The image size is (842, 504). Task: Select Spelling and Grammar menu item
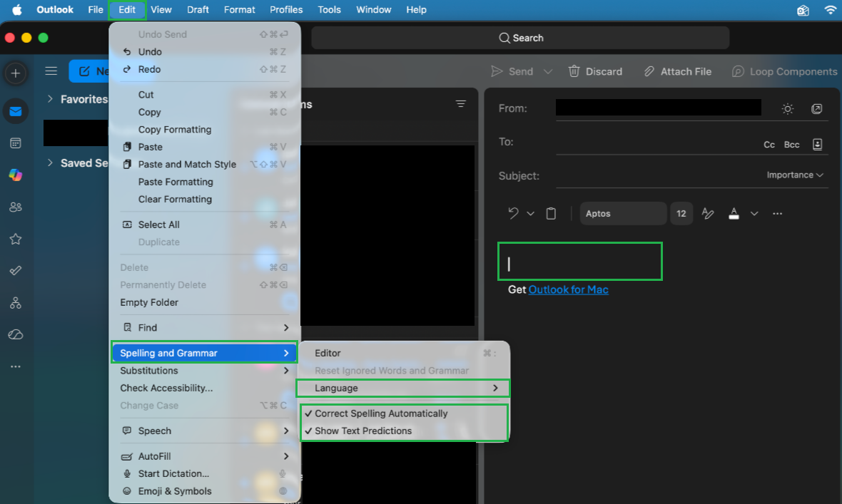coord(205,353)
